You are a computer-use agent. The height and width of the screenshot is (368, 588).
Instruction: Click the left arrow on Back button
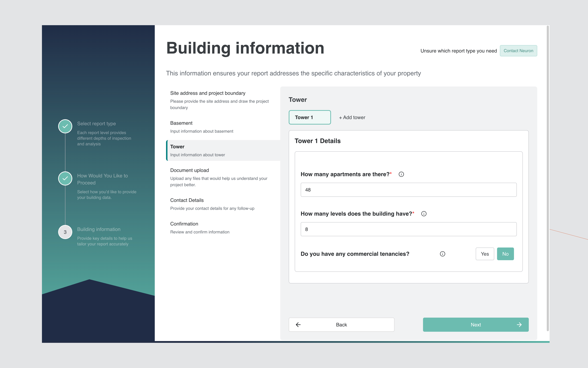298,325
